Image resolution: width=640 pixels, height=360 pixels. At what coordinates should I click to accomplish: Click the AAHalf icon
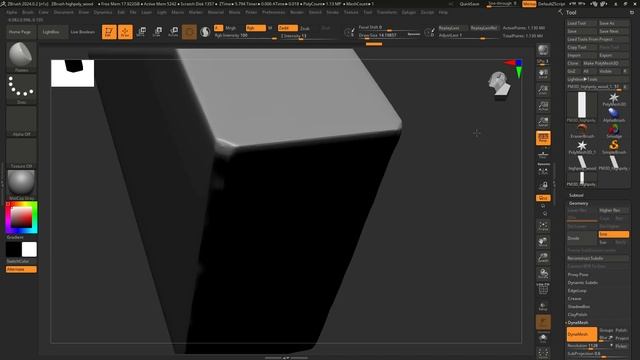(543, 122)
